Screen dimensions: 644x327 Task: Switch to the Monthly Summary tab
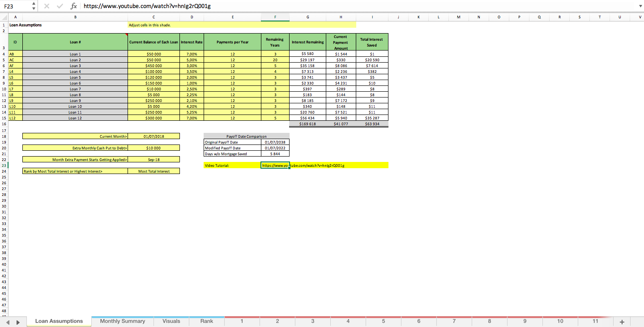[122, 321]
